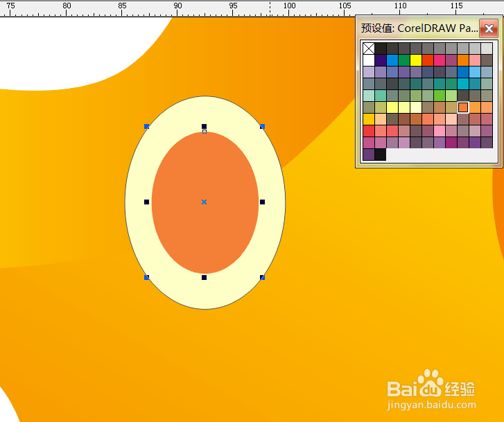
Task: Select the bright blue swatch beside indigo
Action: [392, 60]
